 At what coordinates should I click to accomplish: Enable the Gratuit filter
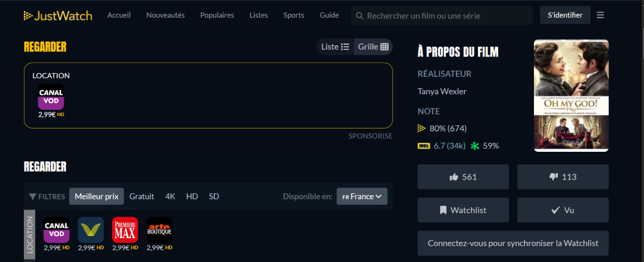pos(142,196)
